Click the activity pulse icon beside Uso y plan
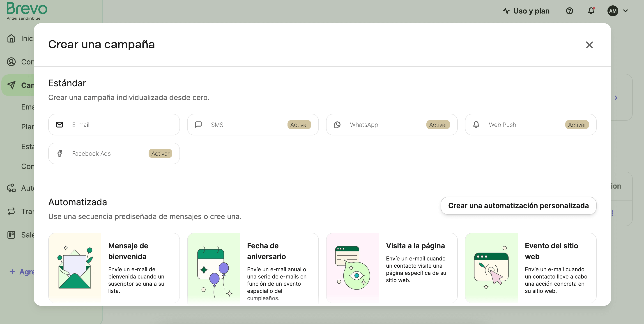This screenshot has width=644, height=324. pos(506,11)
